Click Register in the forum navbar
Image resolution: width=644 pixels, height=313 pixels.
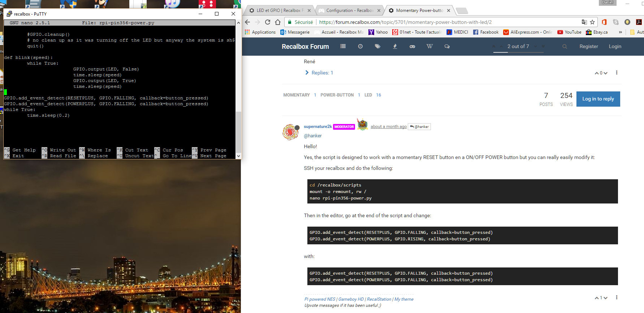pyautogui.click(x=589, y=46)
